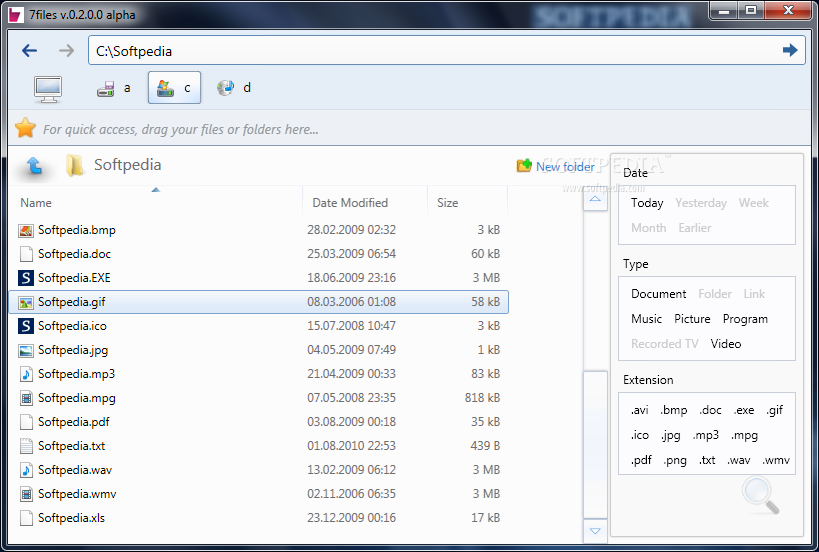Select the Softpedia.EXE file icon
The width and height of the screenshot is (819, 552).
tap(26, 278)
